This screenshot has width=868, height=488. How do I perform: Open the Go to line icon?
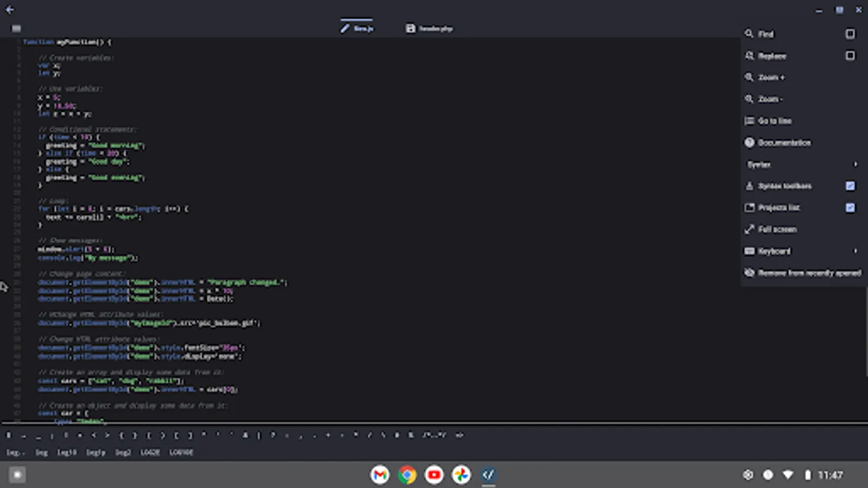click(750, 120)
